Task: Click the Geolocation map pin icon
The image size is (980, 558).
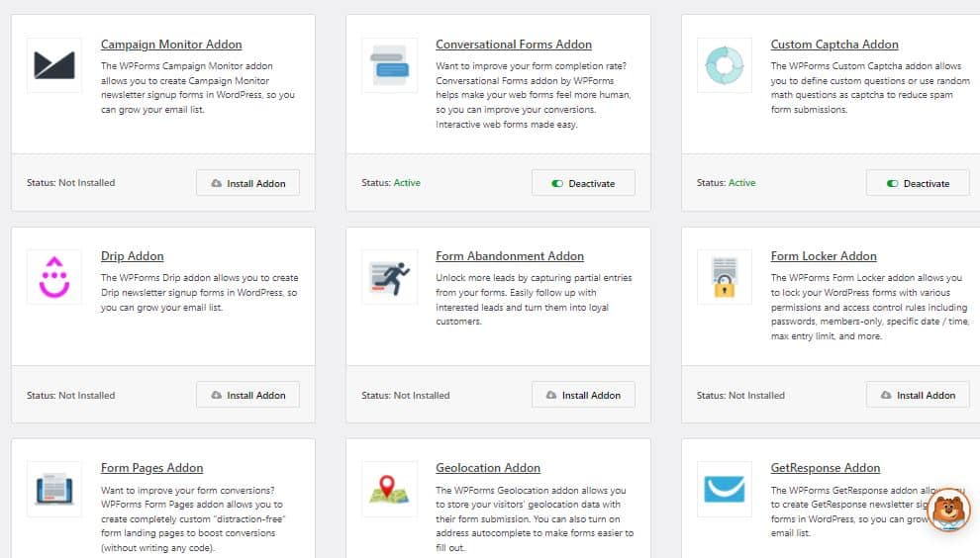Action: pos(389,489)
